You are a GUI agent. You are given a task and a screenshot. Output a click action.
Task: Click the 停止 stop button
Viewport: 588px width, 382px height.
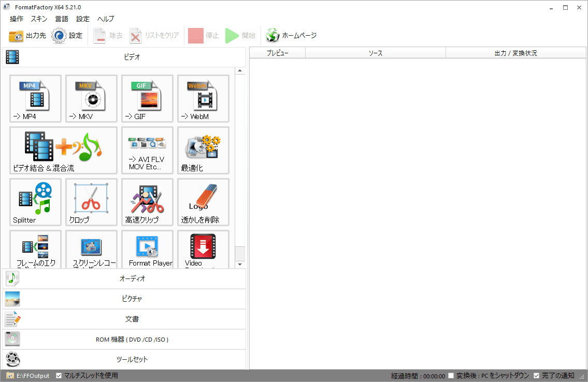[x=204, y=36]
